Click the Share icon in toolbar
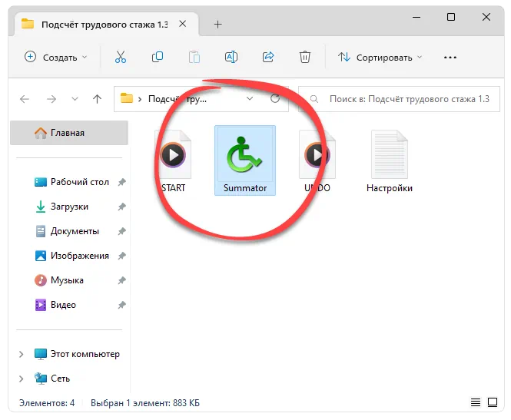511x420 pixels. tap(268, 57)
